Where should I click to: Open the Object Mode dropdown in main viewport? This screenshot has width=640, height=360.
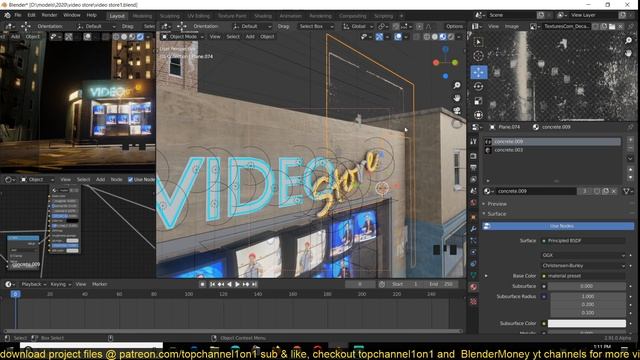point(182,37)
